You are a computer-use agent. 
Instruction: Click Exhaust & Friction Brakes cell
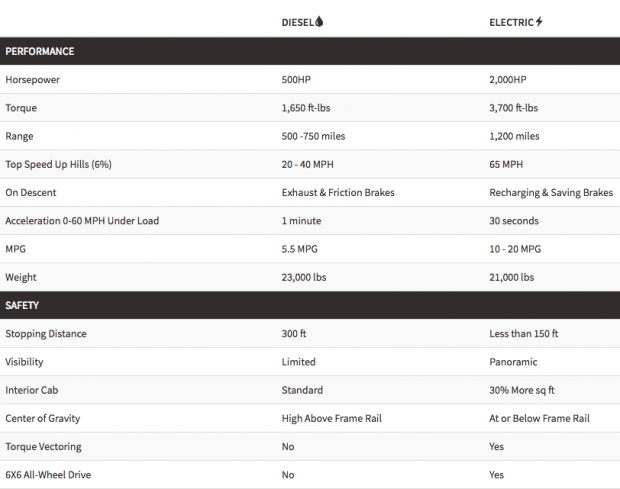(x=338, y=193)
